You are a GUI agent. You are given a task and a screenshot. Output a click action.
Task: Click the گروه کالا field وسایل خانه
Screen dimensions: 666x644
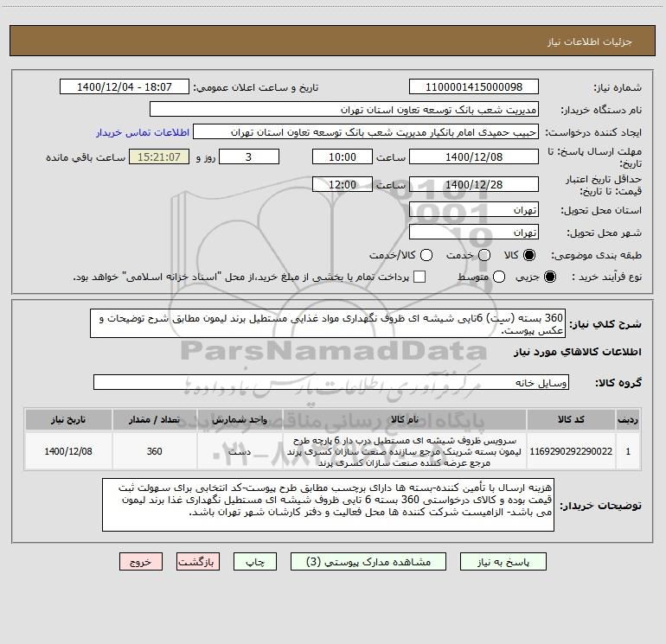pos(331,382)
